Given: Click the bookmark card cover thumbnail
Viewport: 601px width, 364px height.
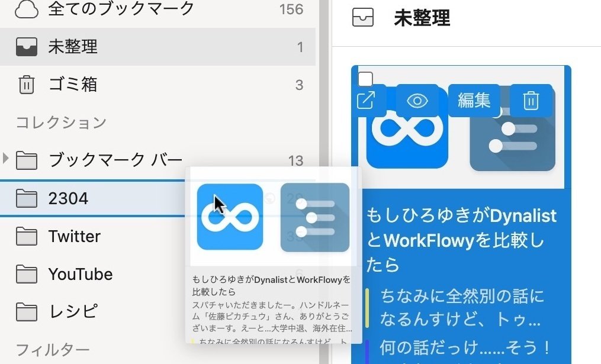Looking at the screenshot, I should click(461, 127).
